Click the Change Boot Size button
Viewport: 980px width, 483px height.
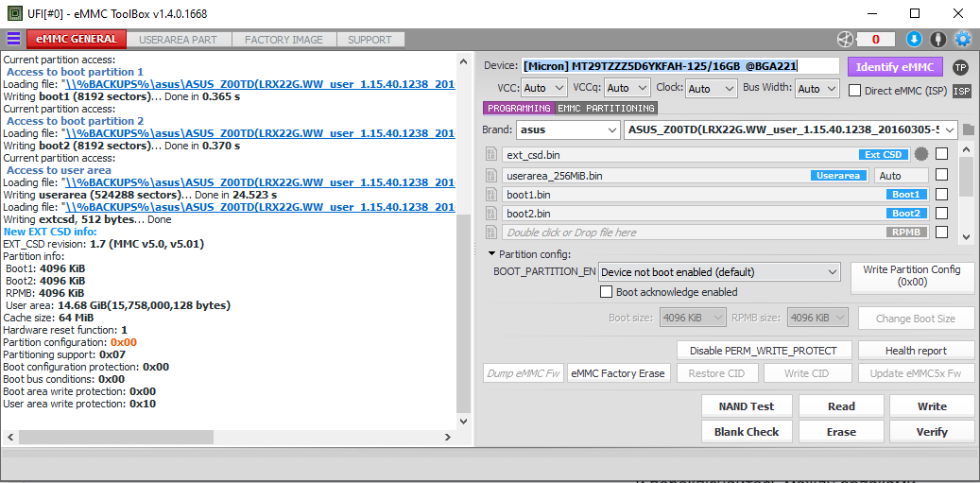(916, 318)
